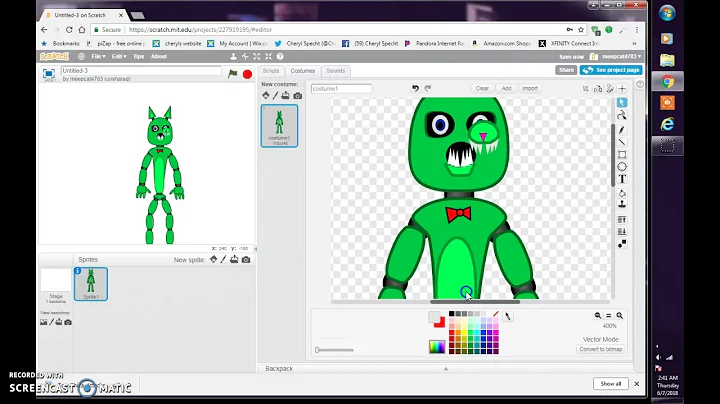This screenshot has height=404, width=720.
Task: Open block help question mark icon
Action: click(x=280, y=56)
